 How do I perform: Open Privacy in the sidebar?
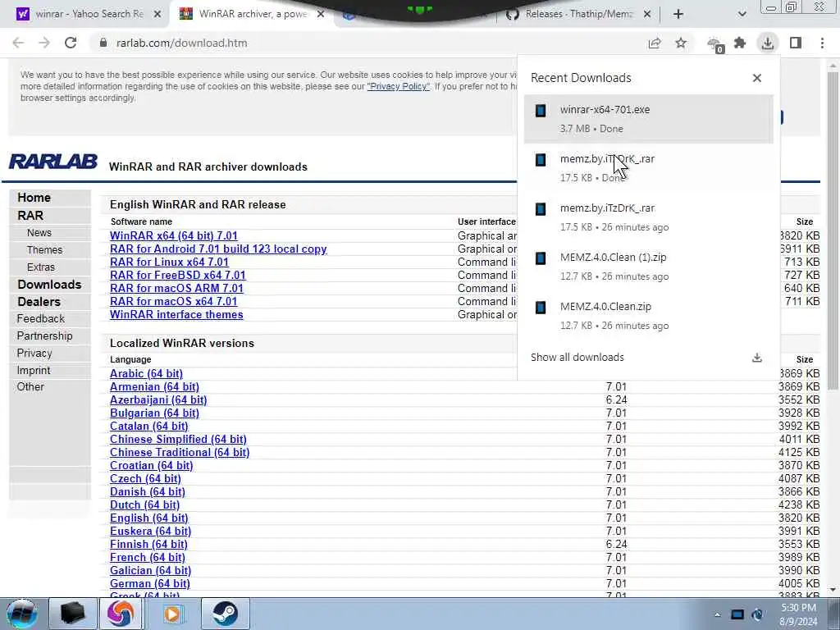pos(34,353)
